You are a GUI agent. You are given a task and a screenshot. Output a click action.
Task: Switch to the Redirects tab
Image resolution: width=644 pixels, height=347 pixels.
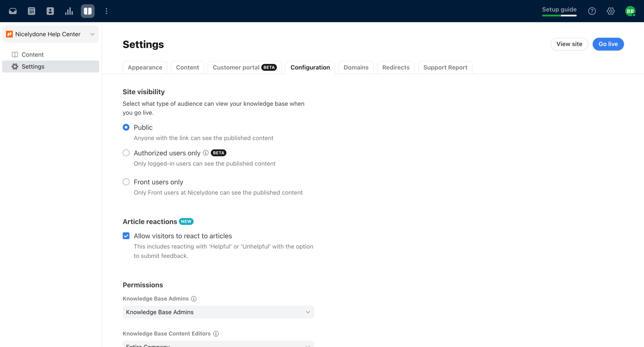point(396,67)
